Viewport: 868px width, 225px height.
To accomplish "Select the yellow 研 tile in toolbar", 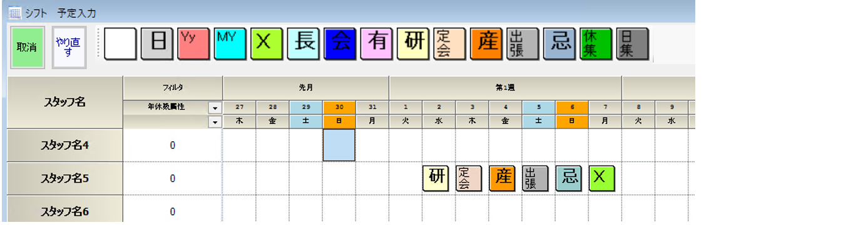I will click(x=413, y=44).
